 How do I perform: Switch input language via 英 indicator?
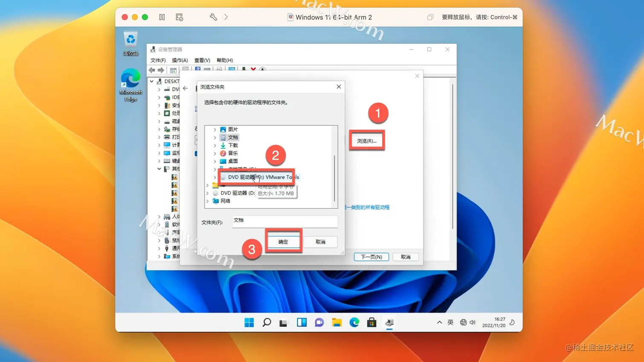pyautogui.click(x=450, y=322)
